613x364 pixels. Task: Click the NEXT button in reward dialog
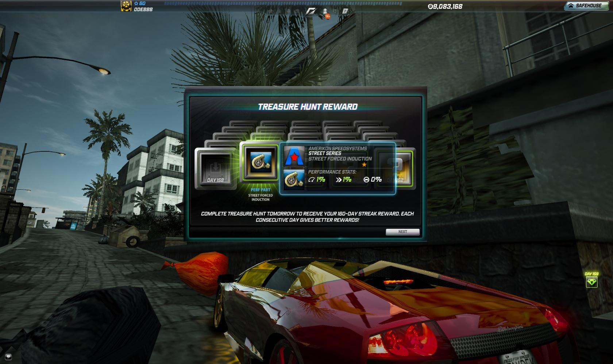coord(402,232)
